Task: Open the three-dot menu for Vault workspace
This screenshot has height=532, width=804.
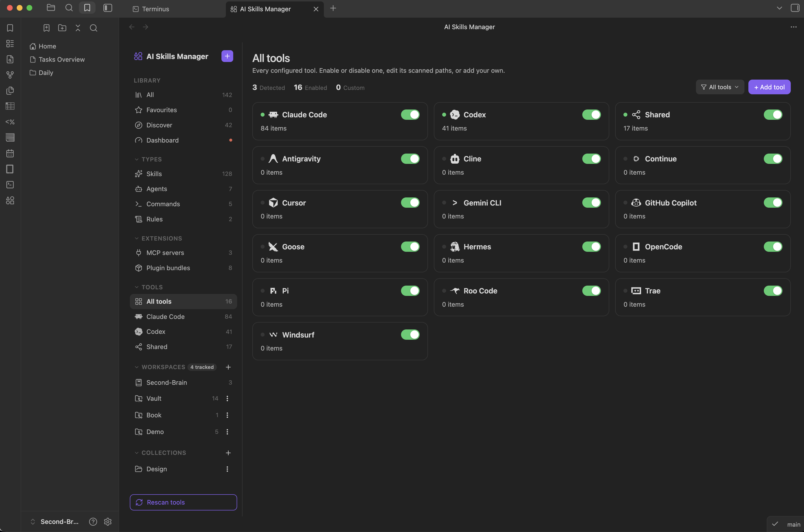Action: pyautogui.click(x=227, y=399)
